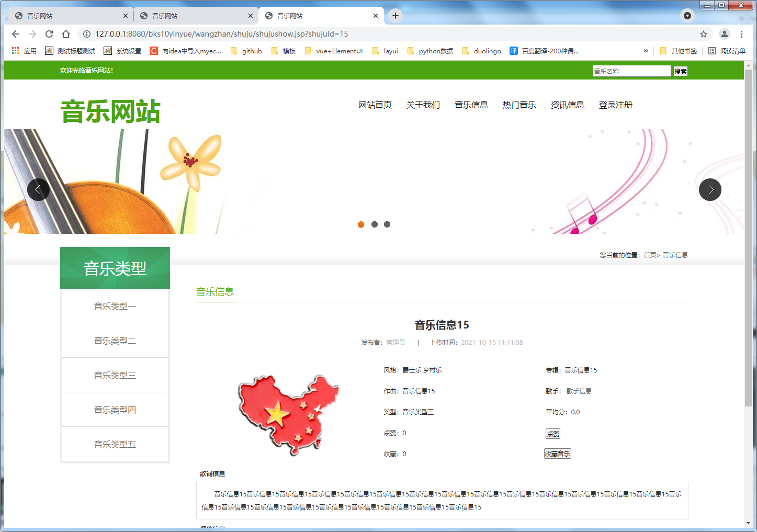Select 音乐类型一 in the sidebar
The image size is (757, 532).
point(115,306)
